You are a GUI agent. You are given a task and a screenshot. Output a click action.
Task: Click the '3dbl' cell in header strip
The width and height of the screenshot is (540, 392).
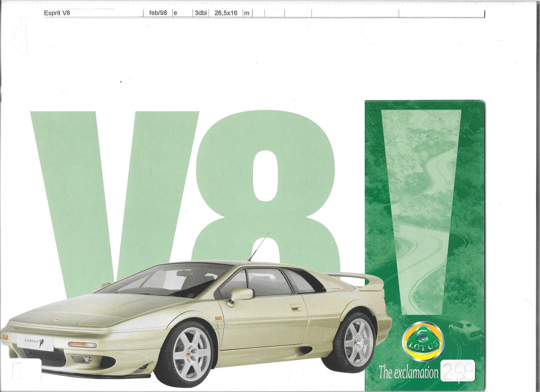pos(201,13)
